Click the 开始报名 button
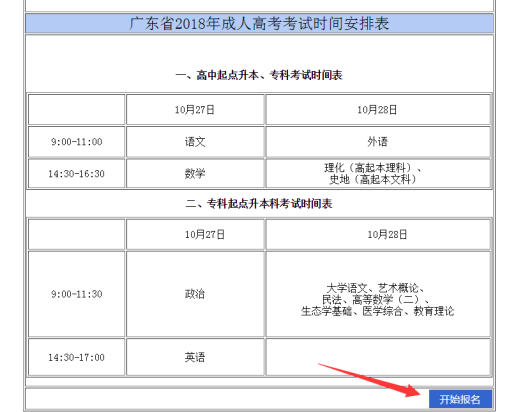Viewport: 517px width, 412px height. coord(460,399)
